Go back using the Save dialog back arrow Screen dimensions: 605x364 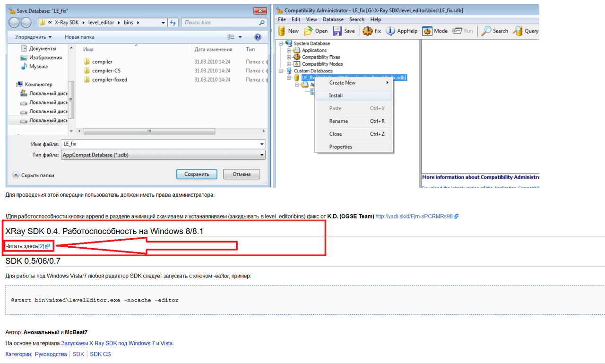[x=15, y=22]
